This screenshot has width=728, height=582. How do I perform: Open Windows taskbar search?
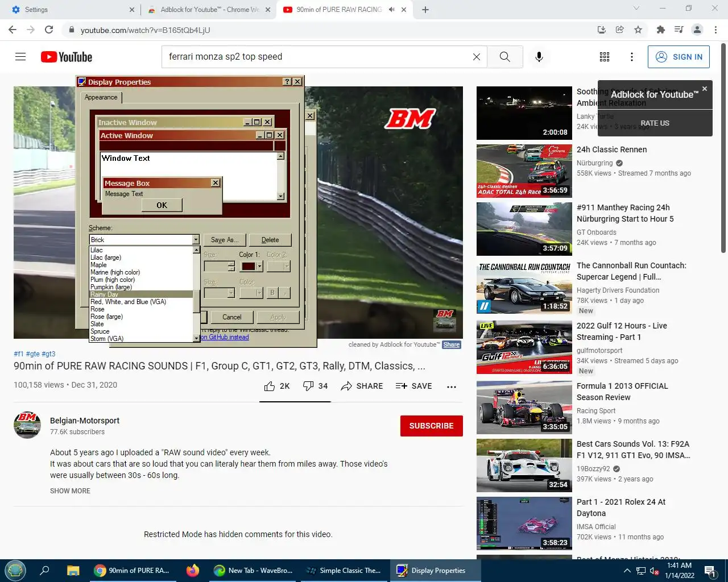tap(44, 571)
